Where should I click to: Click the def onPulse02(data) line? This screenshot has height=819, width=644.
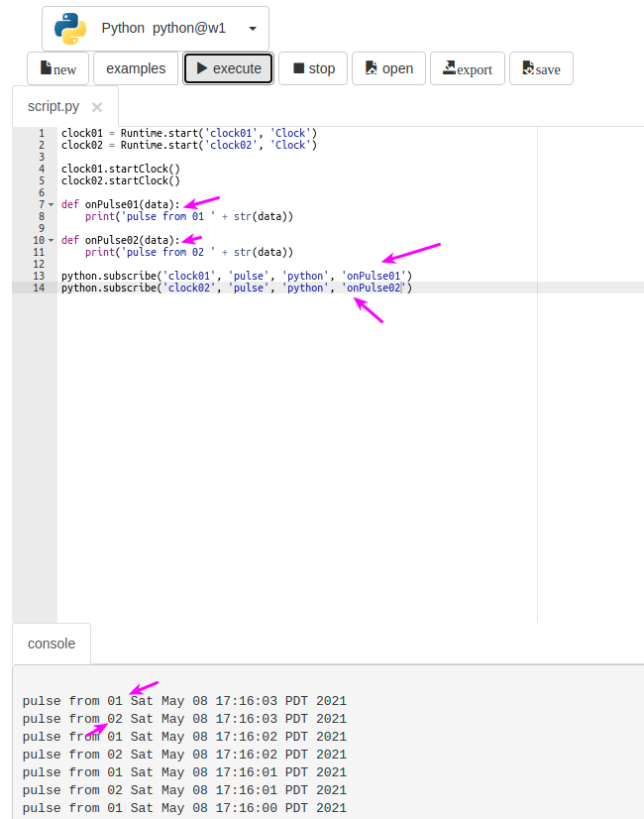click(x=121, y=240)
